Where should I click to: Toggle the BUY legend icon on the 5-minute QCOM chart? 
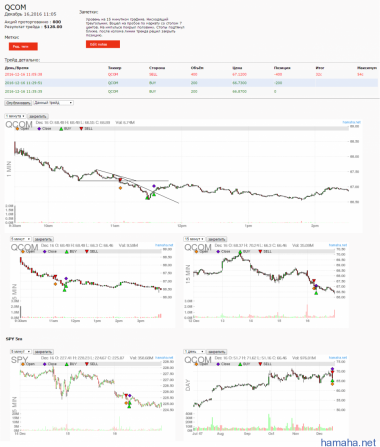67,252
